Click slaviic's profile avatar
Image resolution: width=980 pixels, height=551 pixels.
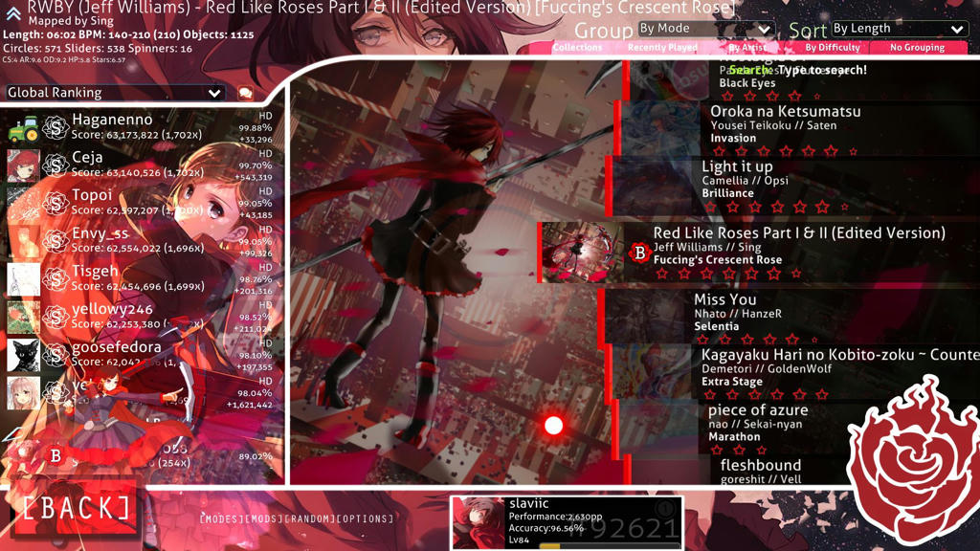click(479, 523)
